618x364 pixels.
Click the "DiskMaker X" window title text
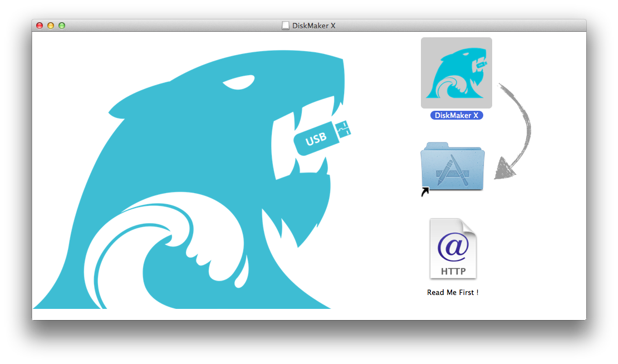tap(313, 26)
